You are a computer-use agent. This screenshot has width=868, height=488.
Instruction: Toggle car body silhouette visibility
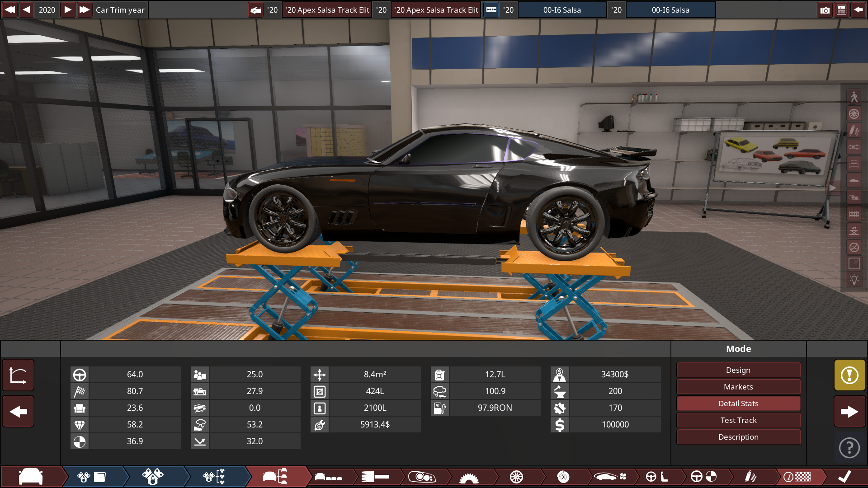tap(854, 180)
